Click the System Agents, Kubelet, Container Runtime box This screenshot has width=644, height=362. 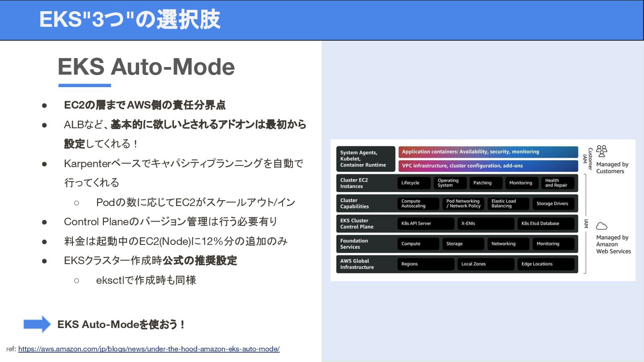click(x=366, y=159)
